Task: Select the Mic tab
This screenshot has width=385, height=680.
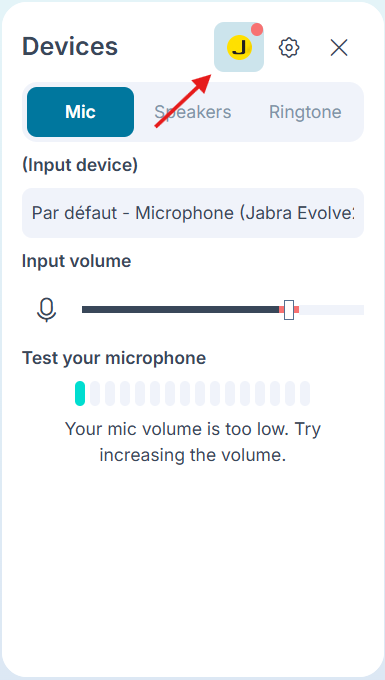Action: click(80, 112)
